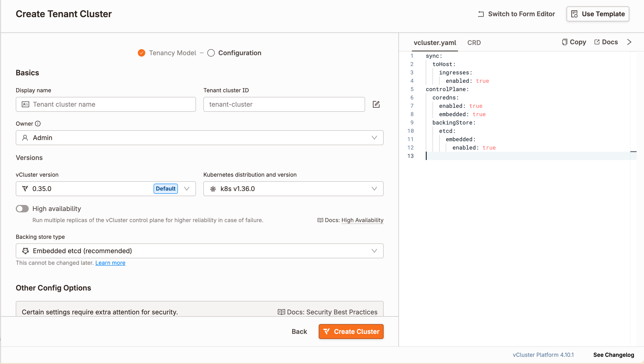The width and height of the screenshot is (644, 364).
Task: Click the user icon in Owner field
Action: (x=25, y=138)
